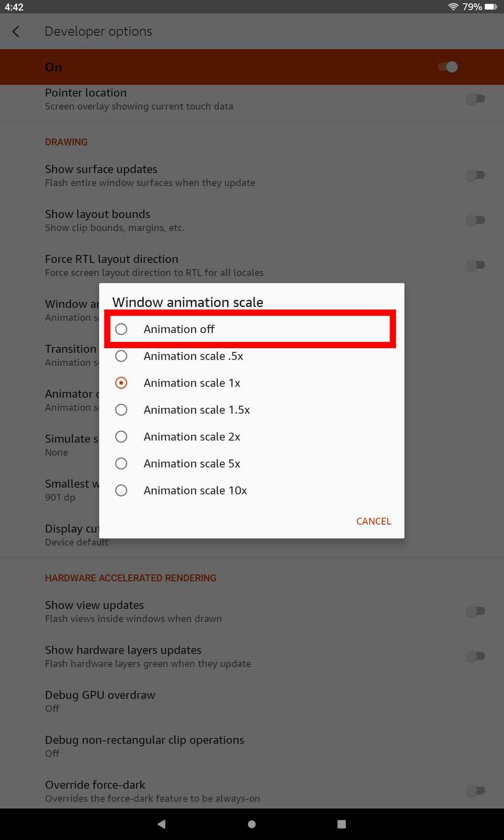Toggle off the Developer options master switch
Image resolution: width=504 pixels, height=840 pixels.
[447, 67]
